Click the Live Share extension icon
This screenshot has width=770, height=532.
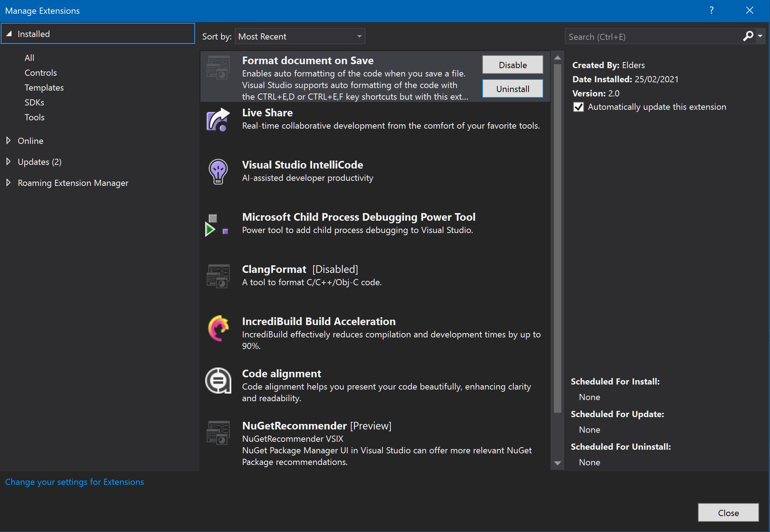218,120
